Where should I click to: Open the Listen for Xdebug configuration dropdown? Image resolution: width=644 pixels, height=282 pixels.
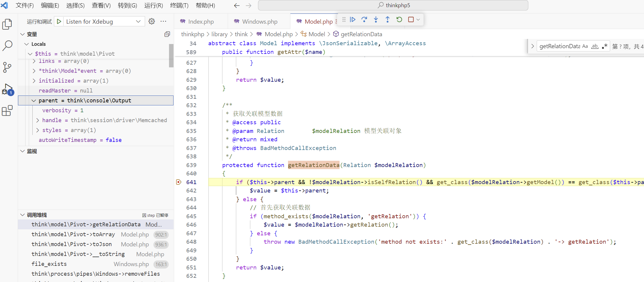[138, 21]
